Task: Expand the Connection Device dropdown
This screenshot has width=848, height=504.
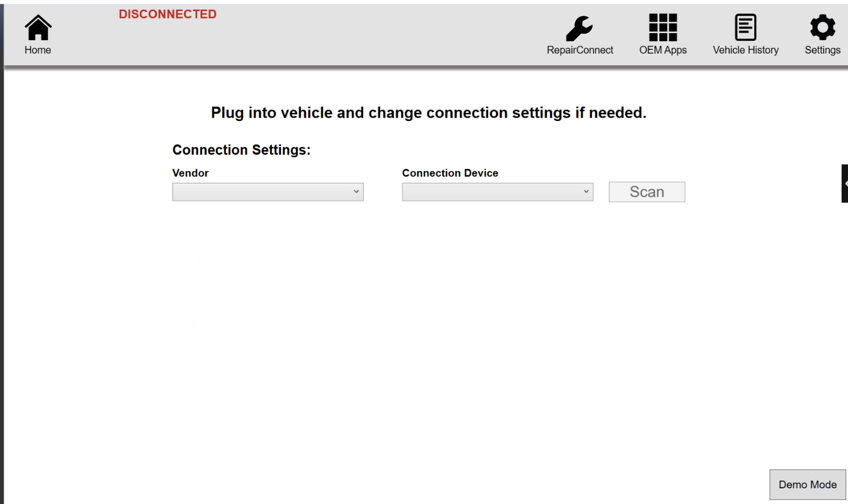Action: tap(497, 192)
